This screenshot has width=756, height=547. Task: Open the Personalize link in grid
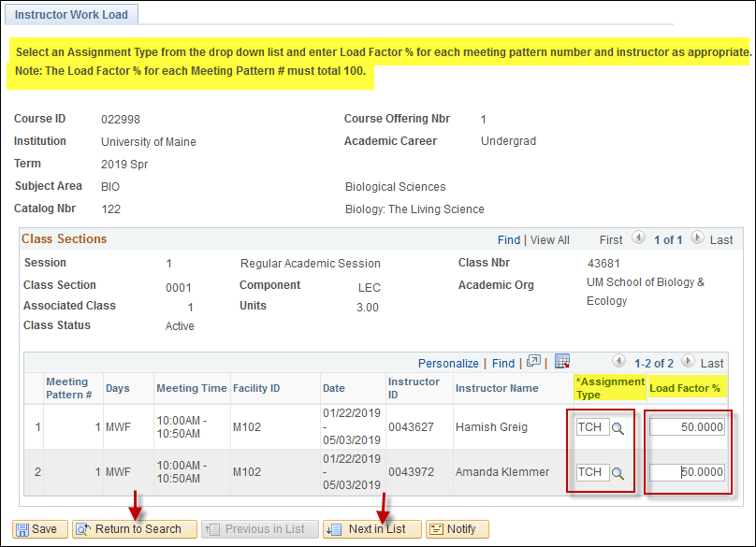(x=448, y=364)
